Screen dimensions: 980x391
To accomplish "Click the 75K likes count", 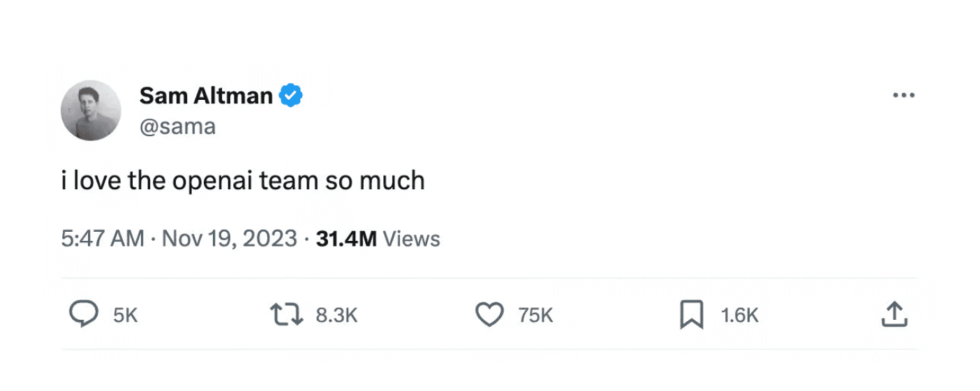I will point(535,316).
